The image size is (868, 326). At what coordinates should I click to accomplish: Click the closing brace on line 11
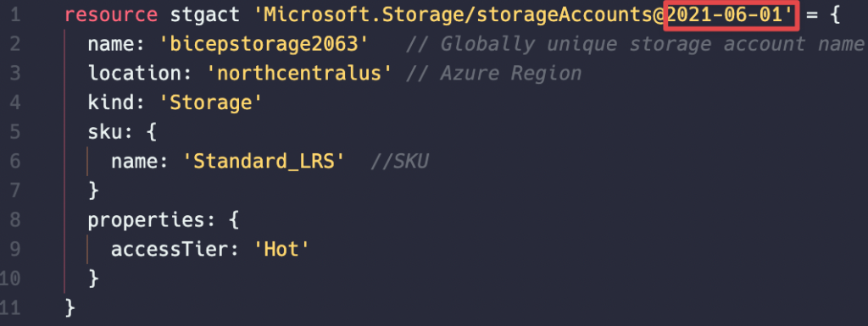coord(70,307)
